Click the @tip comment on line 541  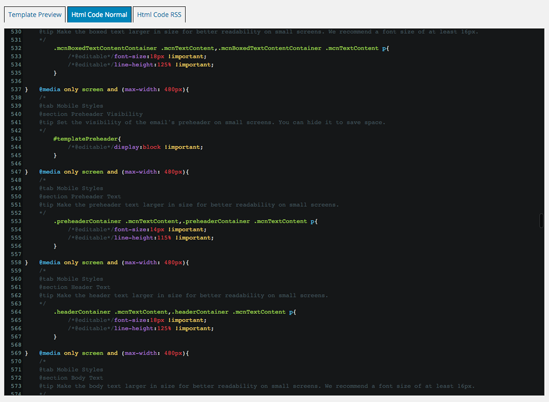[x=212, y=123]
